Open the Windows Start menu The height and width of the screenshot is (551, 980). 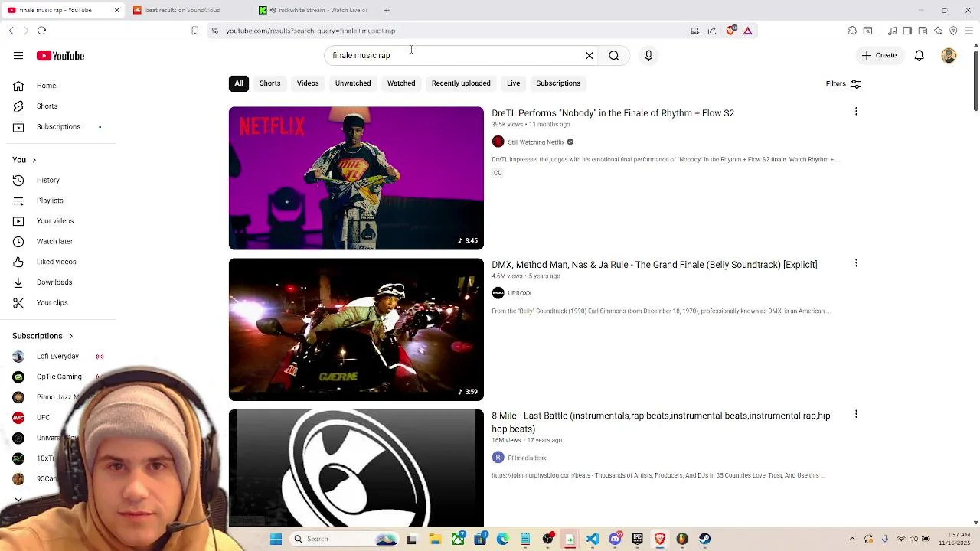click(x=276, y=539)
